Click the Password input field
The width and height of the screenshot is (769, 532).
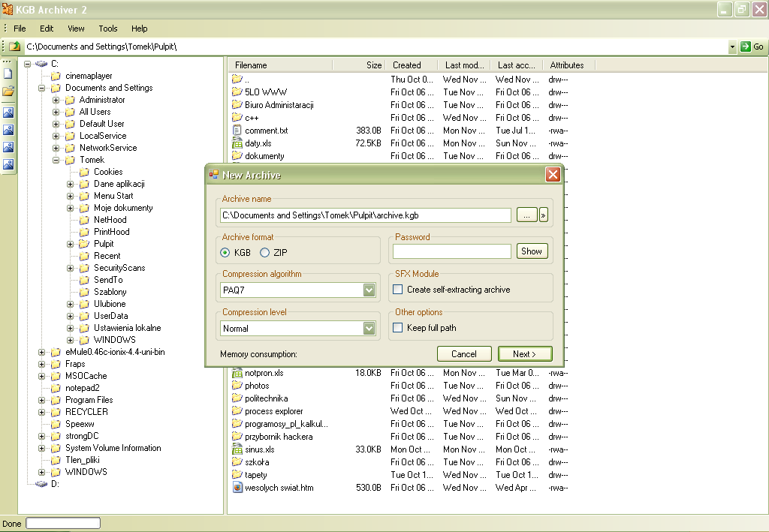pos(451,251)
